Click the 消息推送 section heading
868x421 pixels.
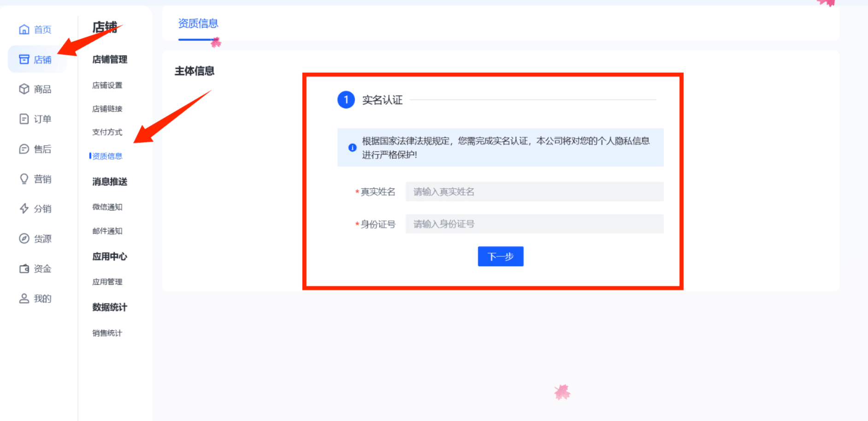tap(110, 182)
